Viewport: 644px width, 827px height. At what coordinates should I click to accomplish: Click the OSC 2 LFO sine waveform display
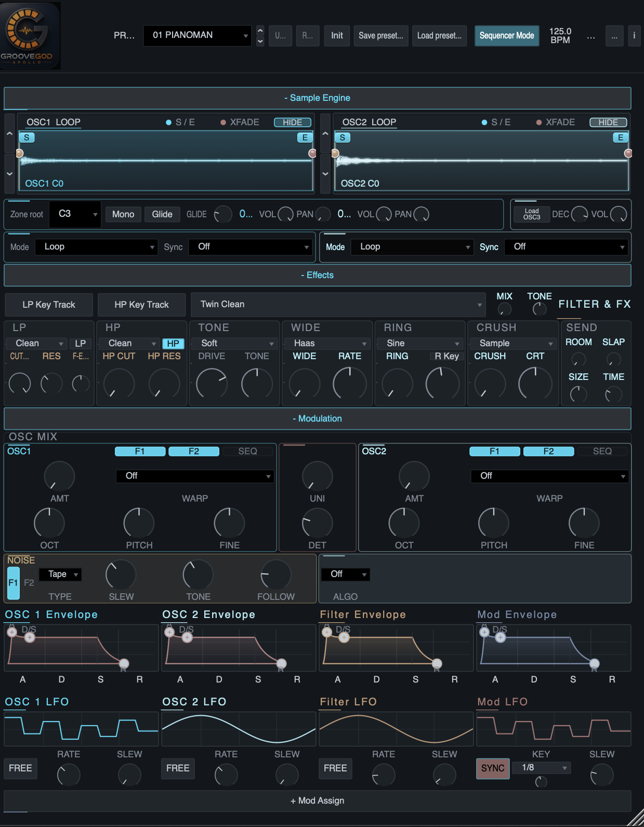pos(239,729)
